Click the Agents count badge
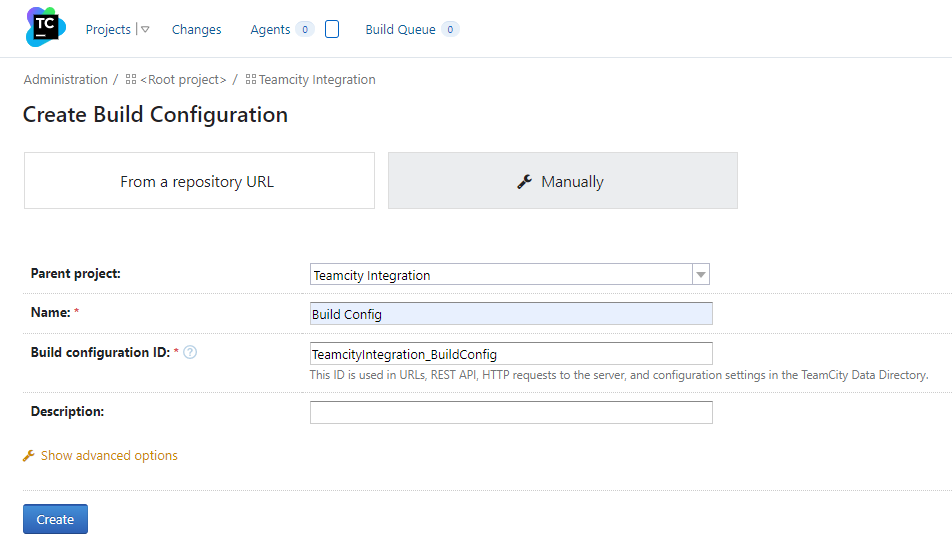 (304, 30)
